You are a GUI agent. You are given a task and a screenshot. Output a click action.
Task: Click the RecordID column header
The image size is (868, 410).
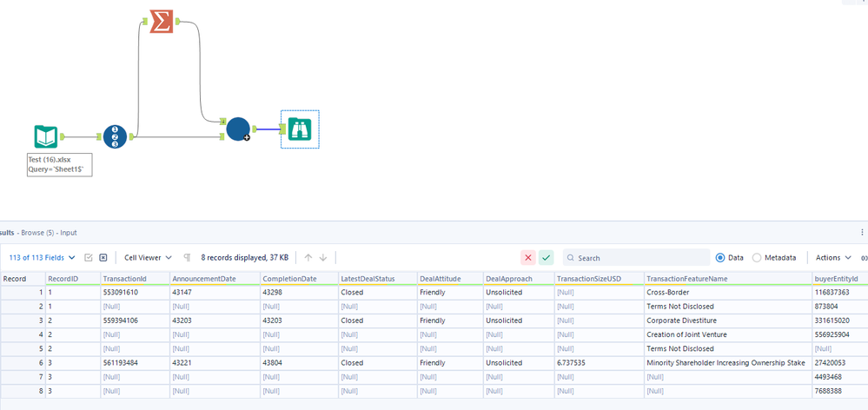[x=72, y=278]
